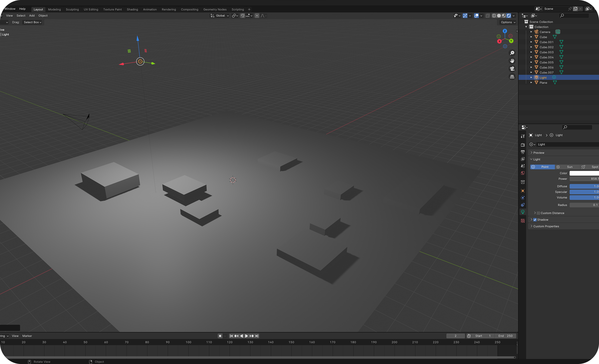Toggle the viewport gizmos button
599x364 pixels.
(x=465, y=16)
